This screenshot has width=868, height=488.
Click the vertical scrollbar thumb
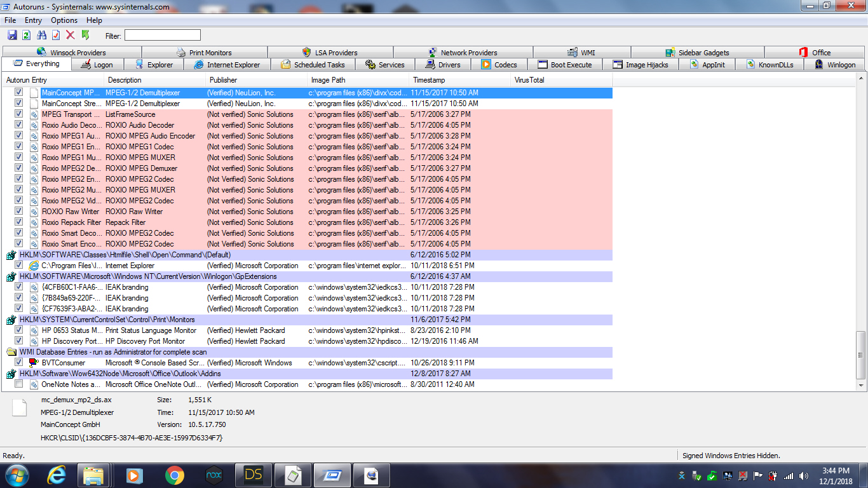[x=861, y=355]
